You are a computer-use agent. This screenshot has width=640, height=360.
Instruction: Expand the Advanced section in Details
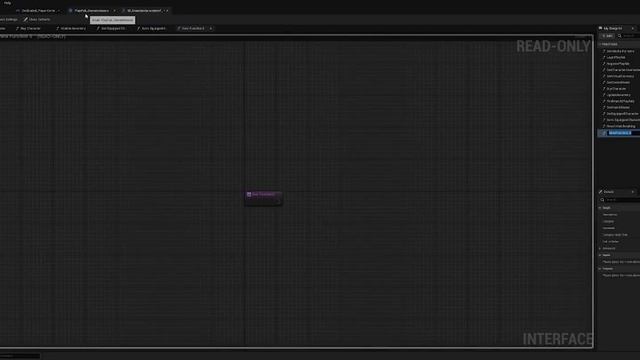click(600, 248)
